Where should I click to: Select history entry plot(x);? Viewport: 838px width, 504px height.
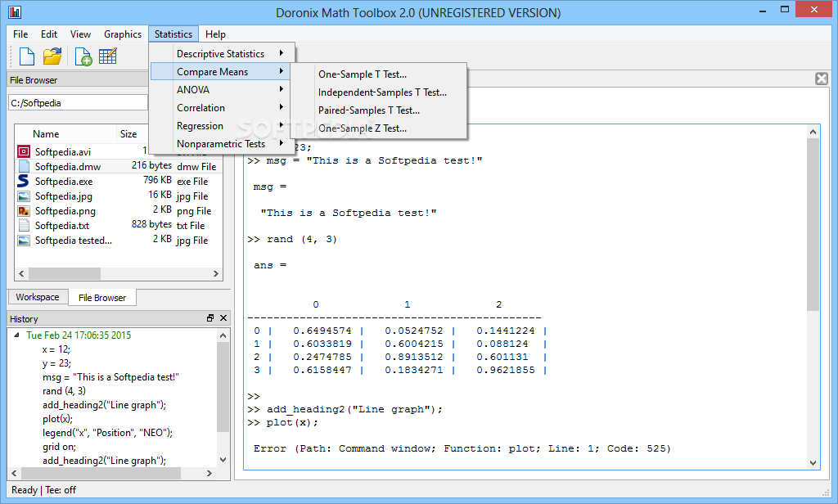point(58,418)
